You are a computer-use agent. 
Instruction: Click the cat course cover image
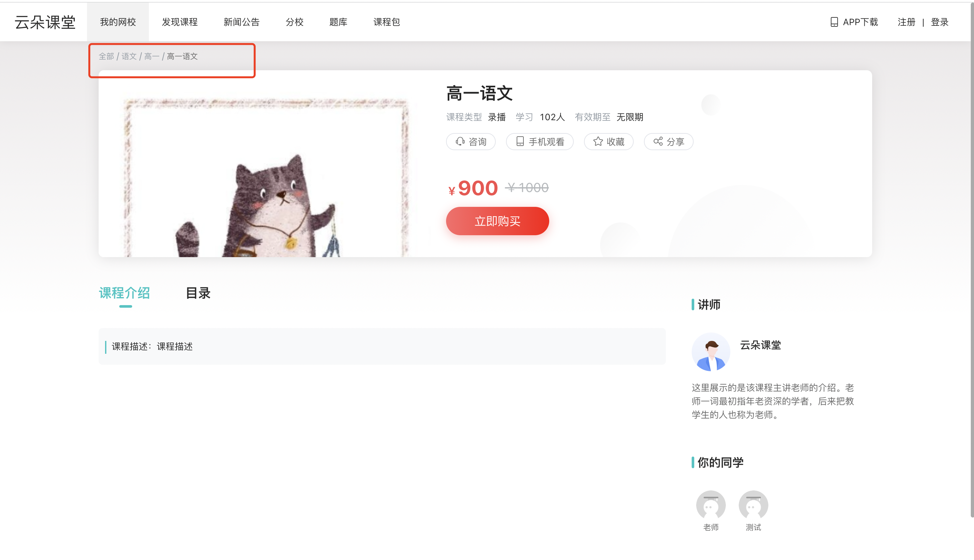click(266, 178)
